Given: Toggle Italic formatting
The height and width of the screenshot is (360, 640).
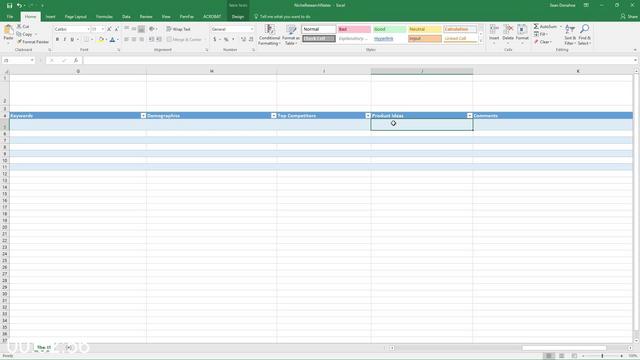Looking at the screenshot, I should [64, 40].
